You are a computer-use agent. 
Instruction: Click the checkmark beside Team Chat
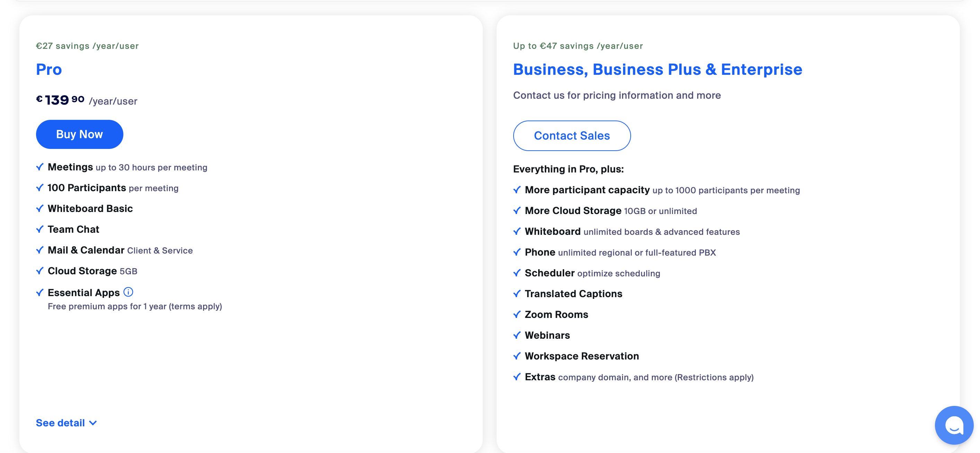[40, 229]
